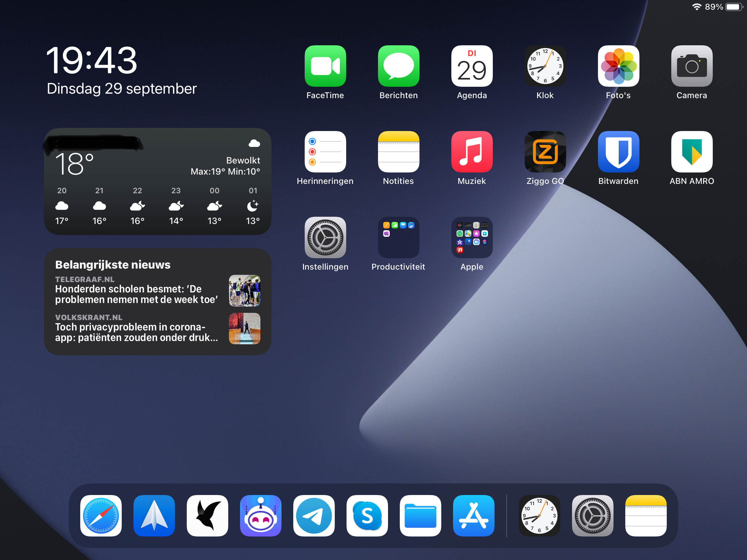Expand the Apple folder
Screen dimensions: 747x560
coord(472,237)
